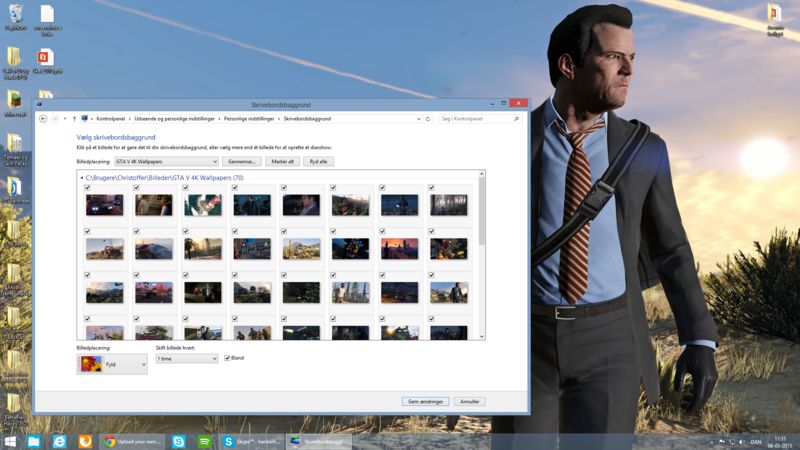This screenshot has height=450, width=800.
Task: Open the volume speaker tray icon
Action: point(742,442)
